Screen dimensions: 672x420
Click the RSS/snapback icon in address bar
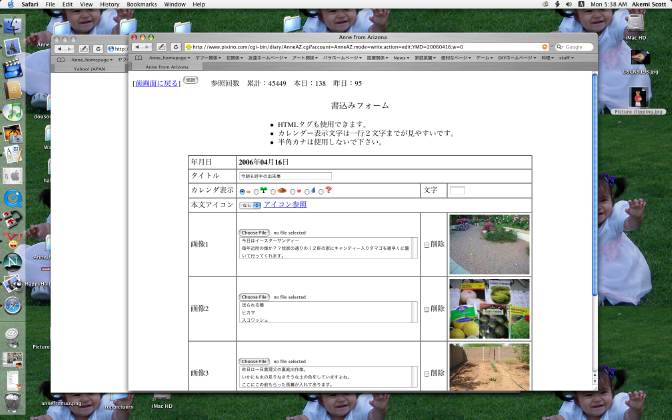[545, 47]
